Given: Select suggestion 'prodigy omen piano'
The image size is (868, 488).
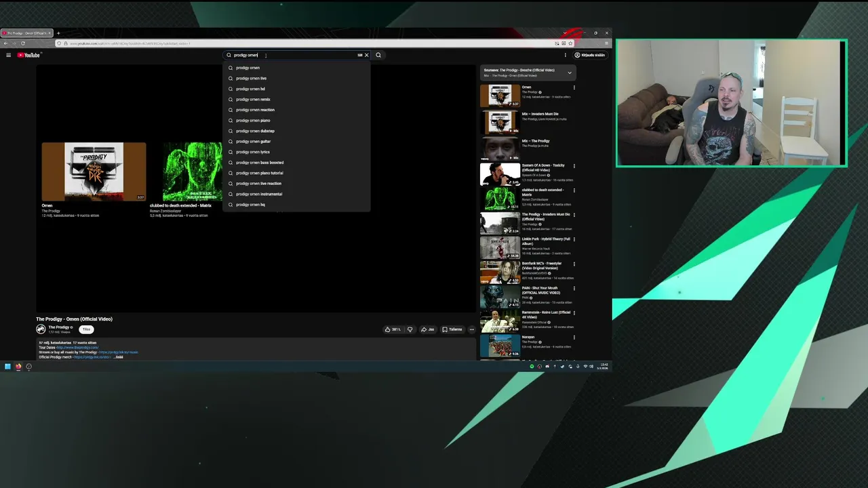Looking at the screenshot, I should click(x=296, y=120).
